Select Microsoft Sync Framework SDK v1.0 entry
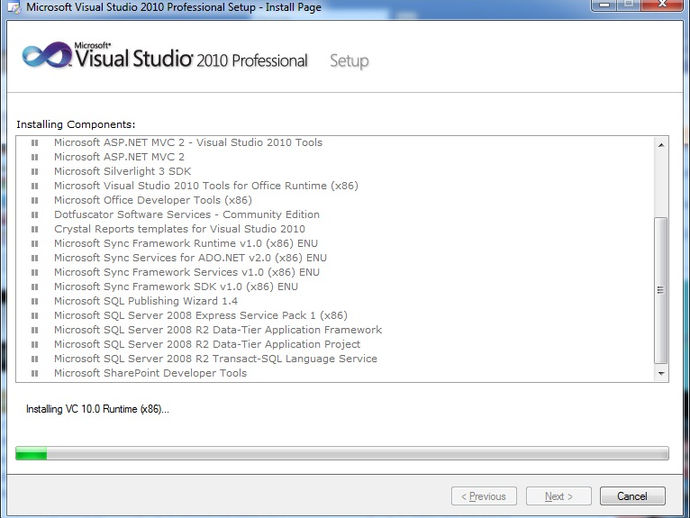Screen dimensions: 690x518 pyautogui.click(x=176, y=287)
